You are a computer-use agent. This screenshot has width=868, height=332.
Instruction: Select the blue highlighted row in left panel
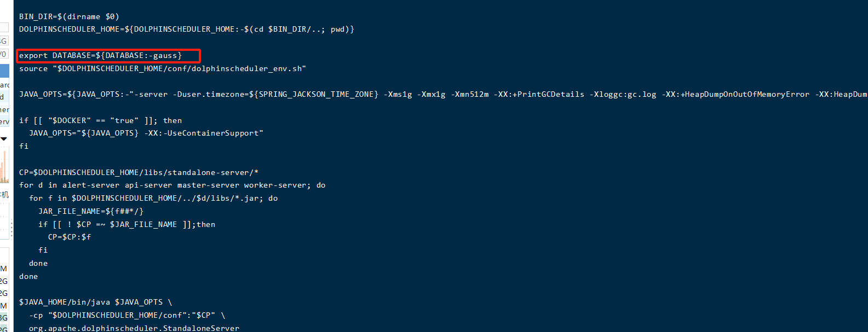(x=4, y=71)
